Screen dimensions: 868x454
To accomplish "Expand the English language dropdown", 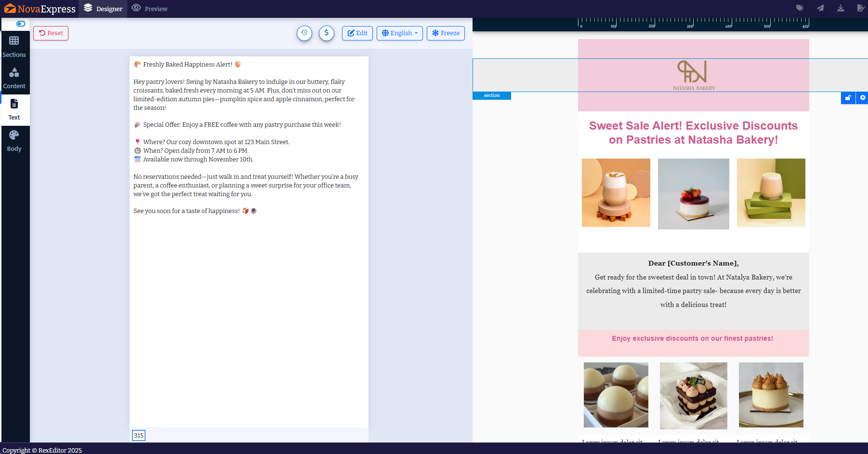I will [x=399, y=33].
